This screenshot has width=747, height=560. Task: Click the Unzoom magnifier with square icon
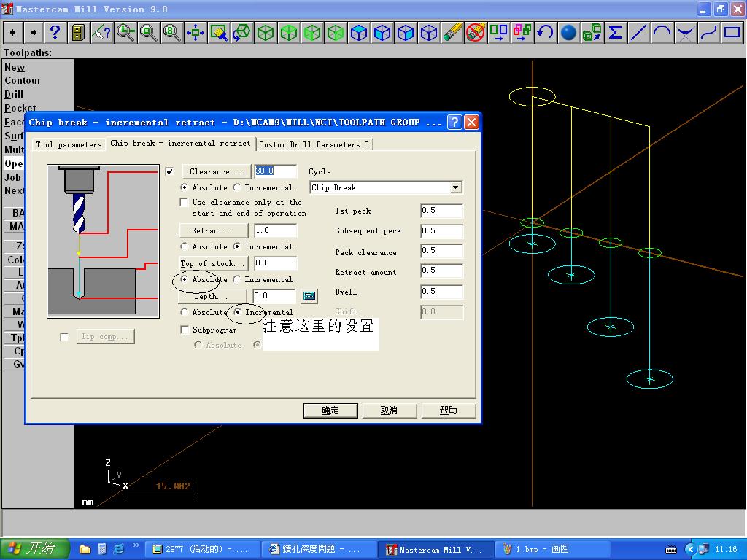pyautogui.click(x=149, y=32)
